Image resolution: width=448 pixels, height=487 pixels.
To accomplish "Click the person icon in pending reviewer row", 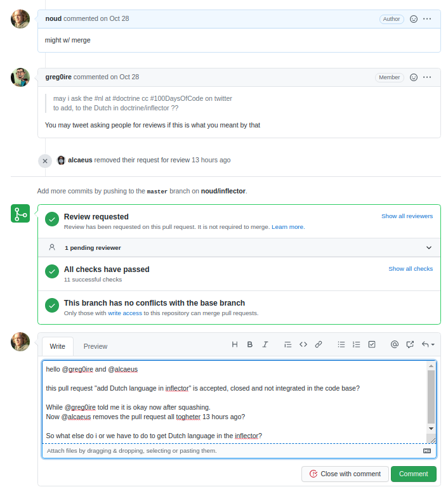I will tap(52, 247).
